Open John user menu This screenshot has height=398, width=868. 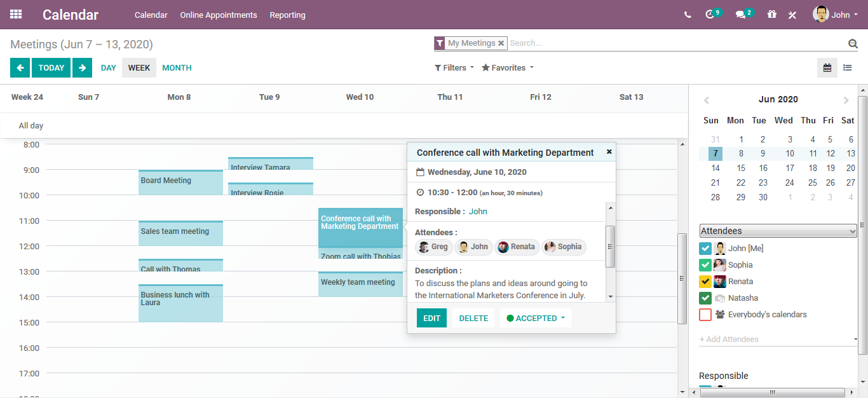[835, 15]
